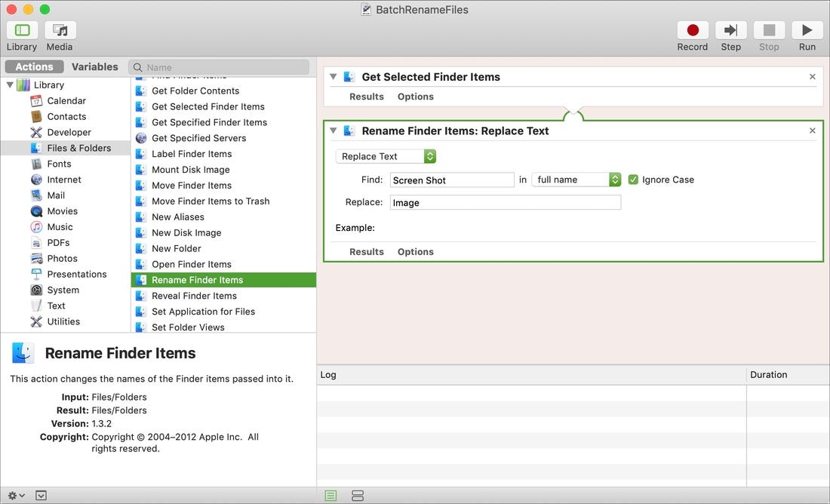Select Contacts category in library
The image size is (830, 504).
(x=66, y=116)
